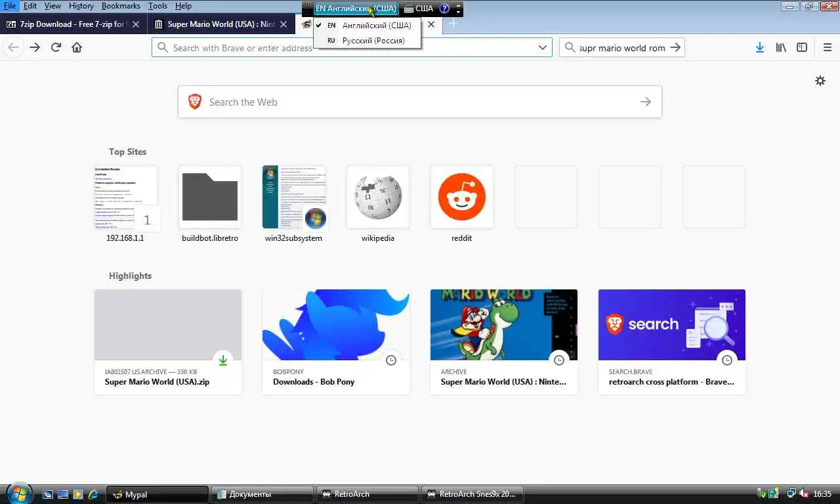
Task: Click clock icon on Bob Pony card
Action: 391,360
